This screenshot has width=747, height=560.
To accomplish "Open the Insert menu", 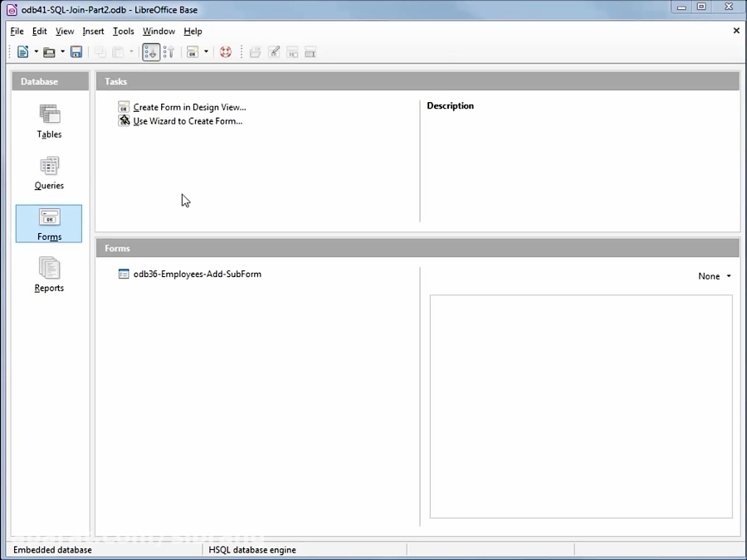I will coord(93,31).
